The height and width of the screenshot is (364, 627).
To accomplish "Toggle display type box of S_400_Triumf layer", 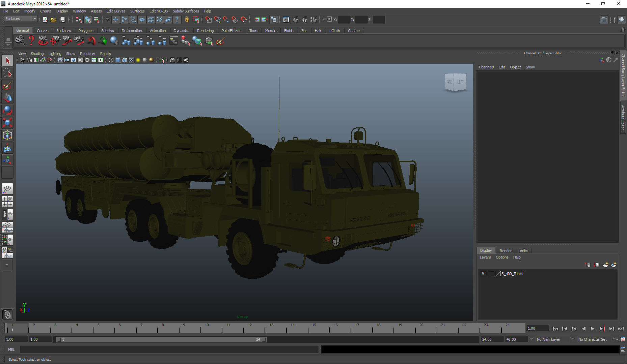I will [491, 274].
